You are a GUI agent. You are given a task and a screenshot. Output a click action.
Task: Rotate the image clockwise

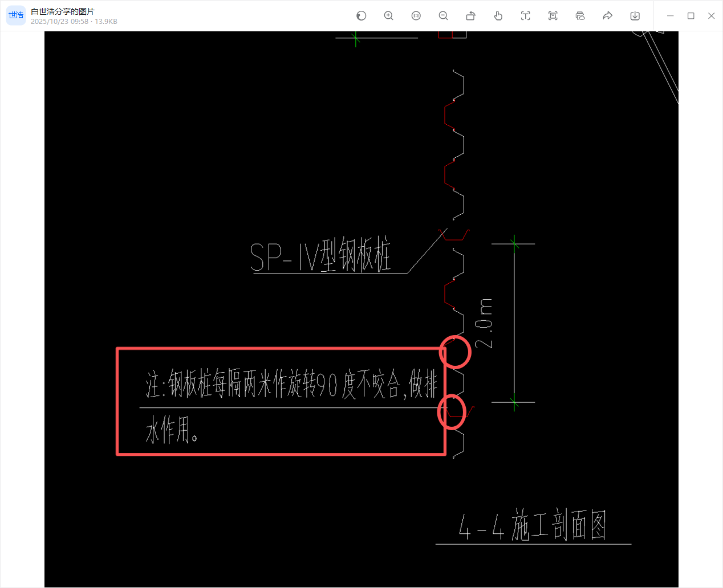coord(470,15)
